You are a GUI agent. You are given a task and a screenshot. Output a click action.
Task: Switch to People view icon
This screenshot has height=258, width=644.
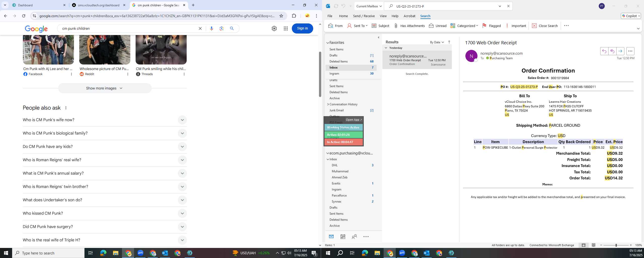point(354,237)
